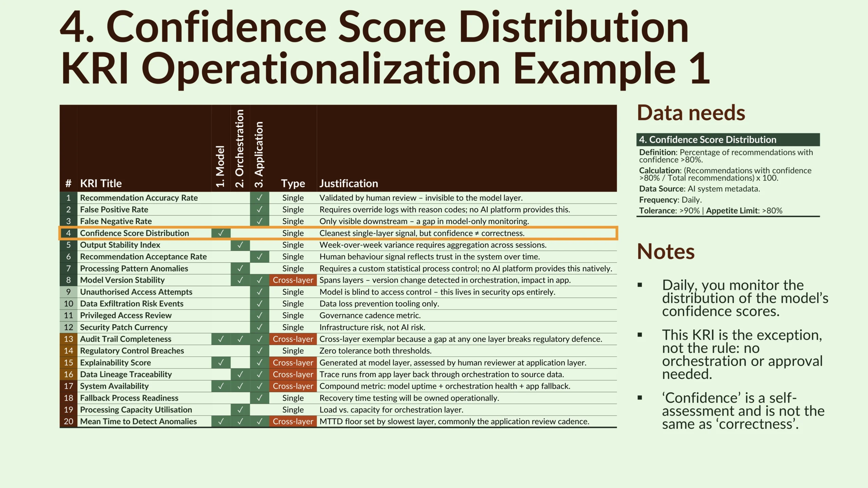Click the Model checkmark in Explainability Score row
This screenshot has height=488, width=868.
pyautogui.click(x=221, y=363)
